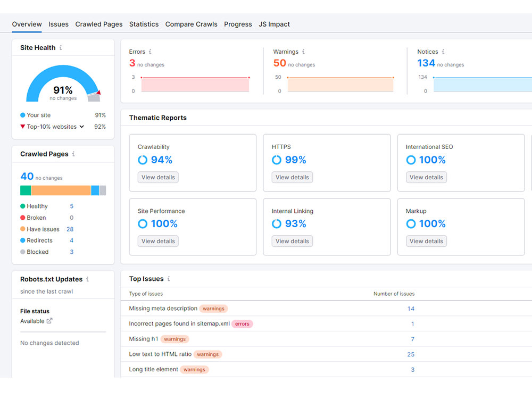Click the blue Redirects bar segment

(95, 190)
